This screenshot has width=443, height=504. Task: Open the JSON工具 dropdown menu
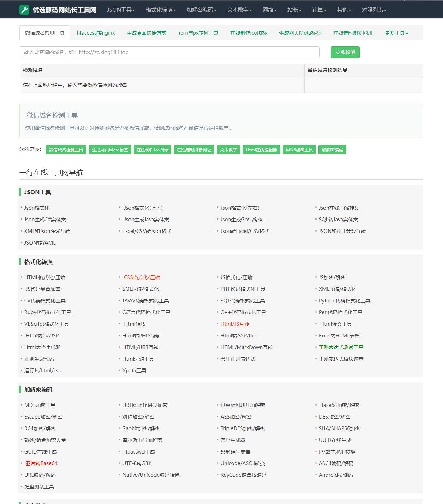pyautogui.click(x=121, y=10)
